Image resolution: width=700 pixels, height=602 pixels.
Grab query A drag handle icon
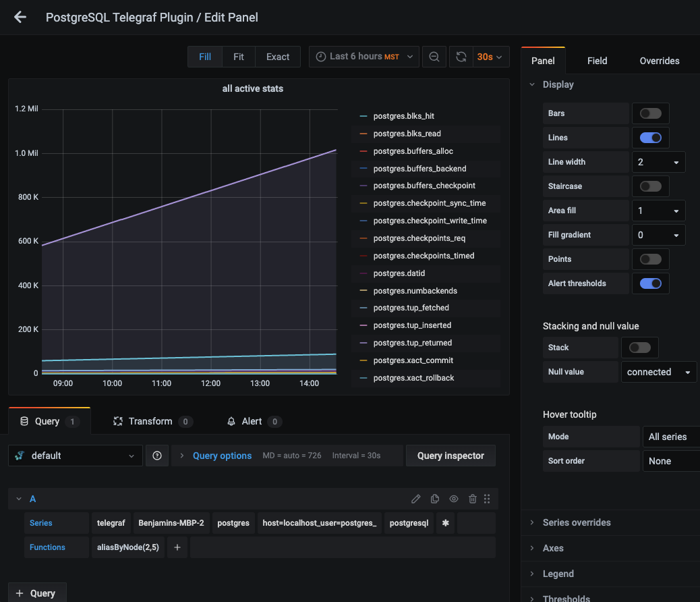[x=487, y=499]
